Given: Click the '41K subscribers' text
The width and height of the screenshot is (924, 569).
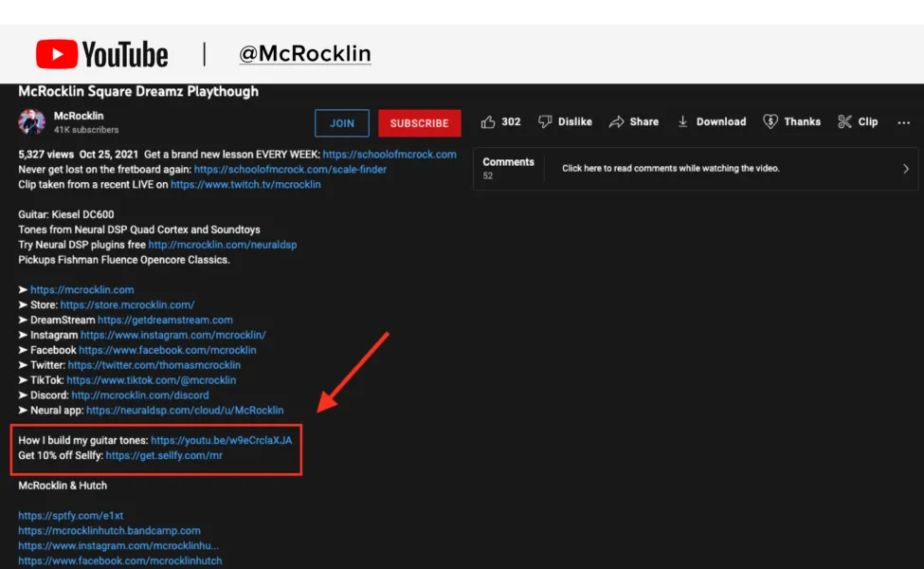Looking at the screenshot, I should 86,130.
